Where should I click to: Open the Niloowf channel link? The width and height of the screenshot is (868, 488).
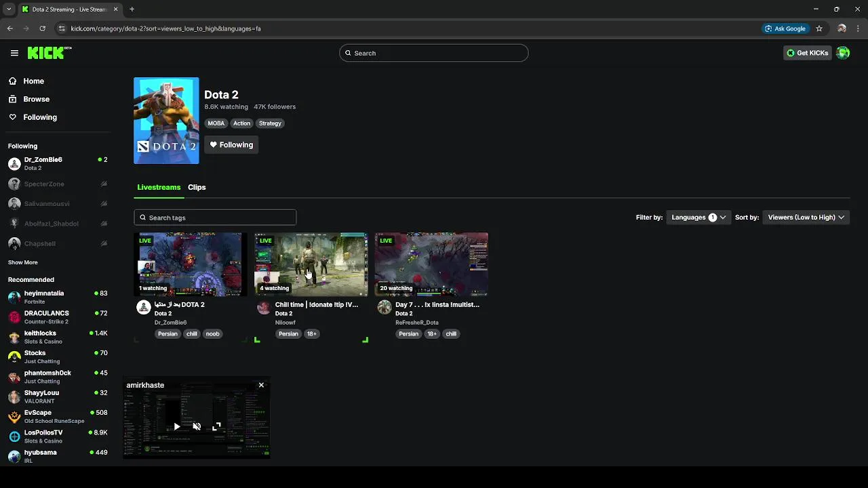pos(285,323)
